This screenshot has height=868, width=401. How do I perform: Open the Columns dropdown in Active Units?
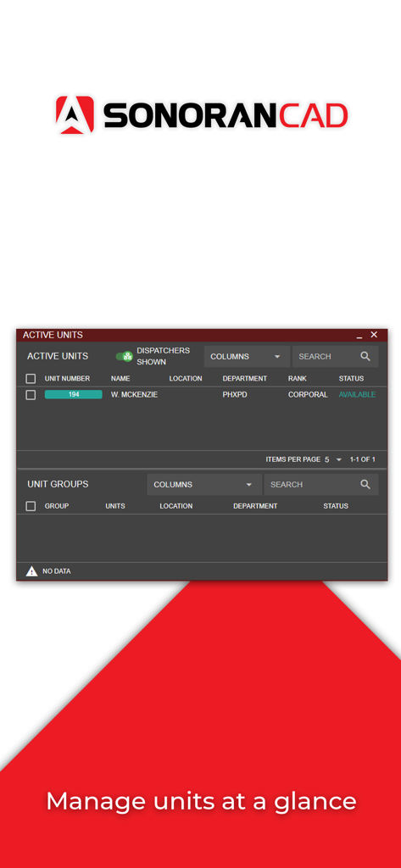(247, 357)
